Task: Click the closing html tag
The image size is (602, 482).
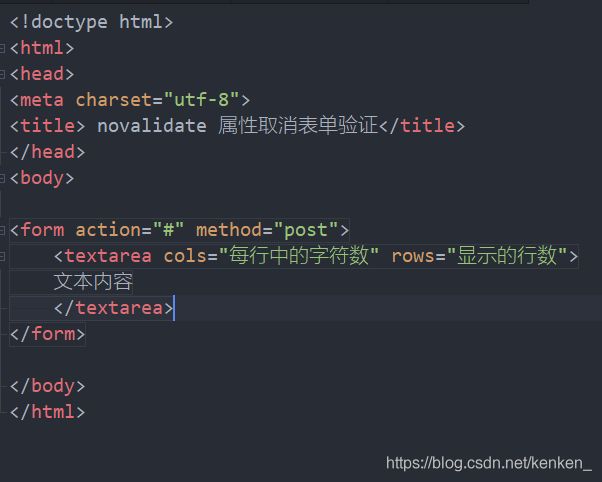Action: pos(47,412)
